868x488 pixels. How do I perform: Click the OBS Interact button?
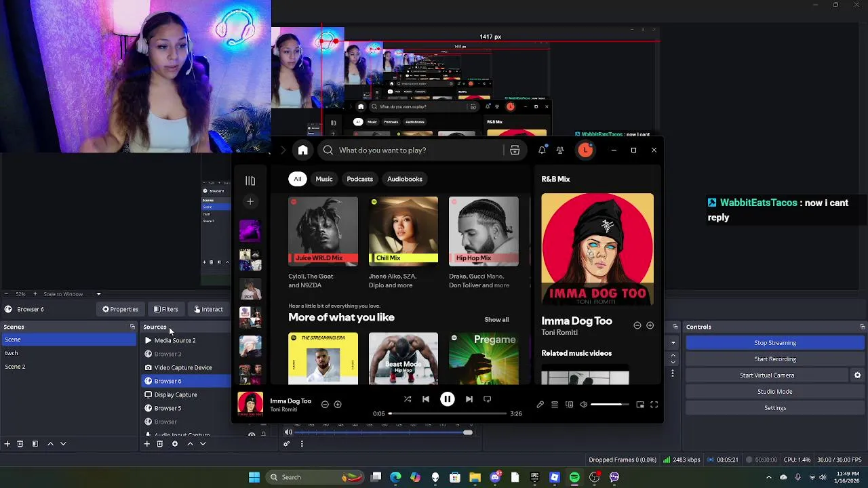pos(209,309)
